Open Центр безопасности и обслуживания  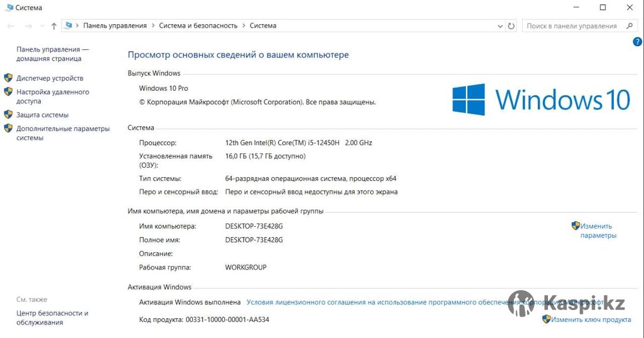(52, 318)
